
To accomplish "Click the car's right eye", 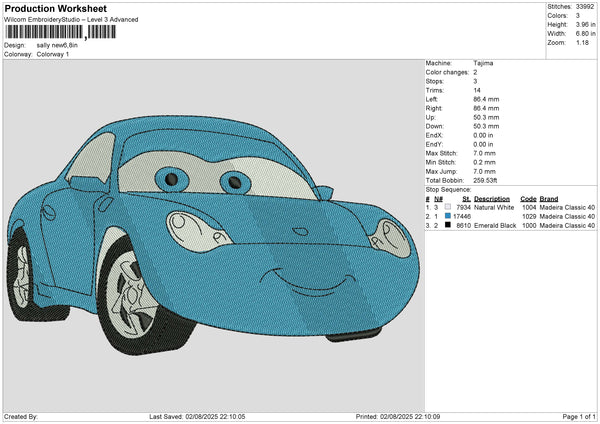I will (236, 182).
